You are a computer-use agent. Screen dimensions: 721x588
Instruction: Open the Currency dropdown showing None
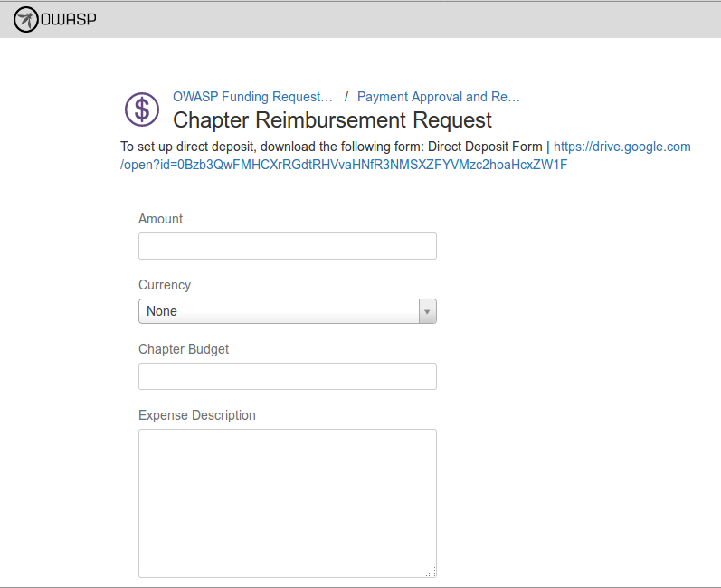tap(279, 311)
